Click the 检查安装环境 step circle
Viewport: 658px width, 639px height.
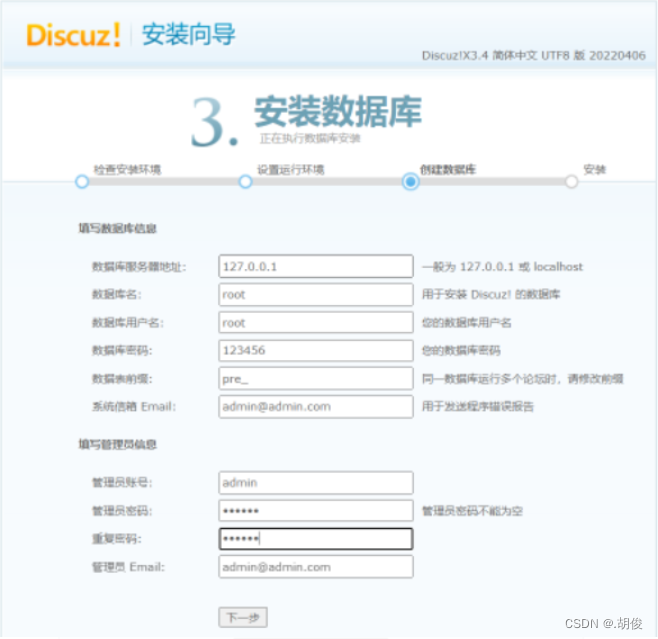coord(82,182)
